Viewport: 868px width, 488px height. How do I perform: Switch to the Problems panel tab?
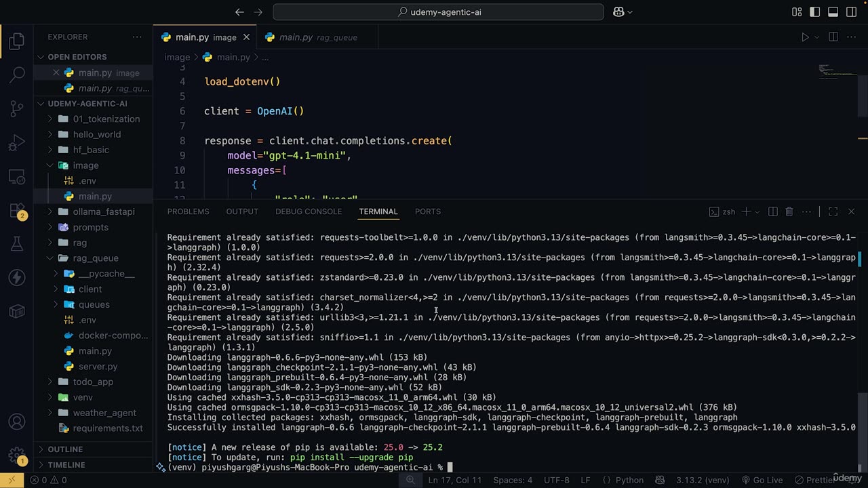pos(189,211)
